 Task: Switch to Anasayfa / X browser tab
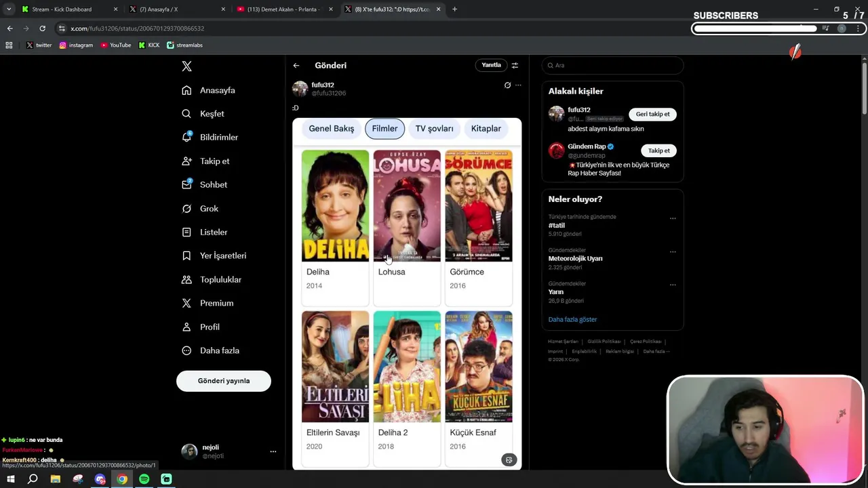click(177, 9)
